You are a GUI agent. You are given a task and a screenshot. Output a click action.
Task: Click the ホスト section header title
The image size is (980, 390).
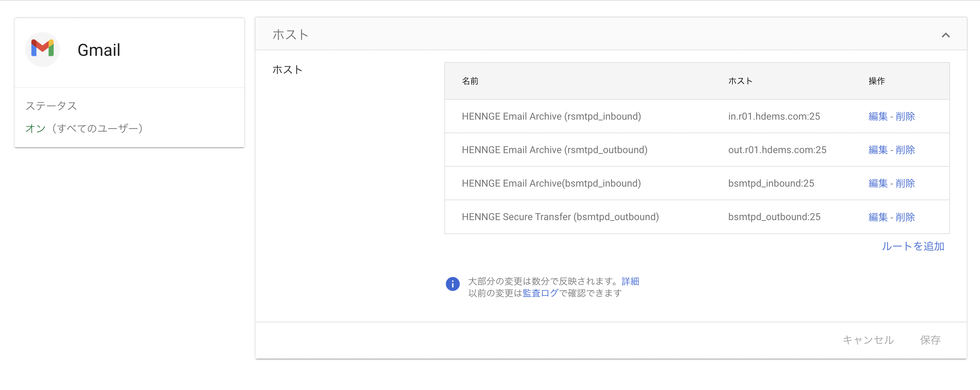tap(290, 35)
